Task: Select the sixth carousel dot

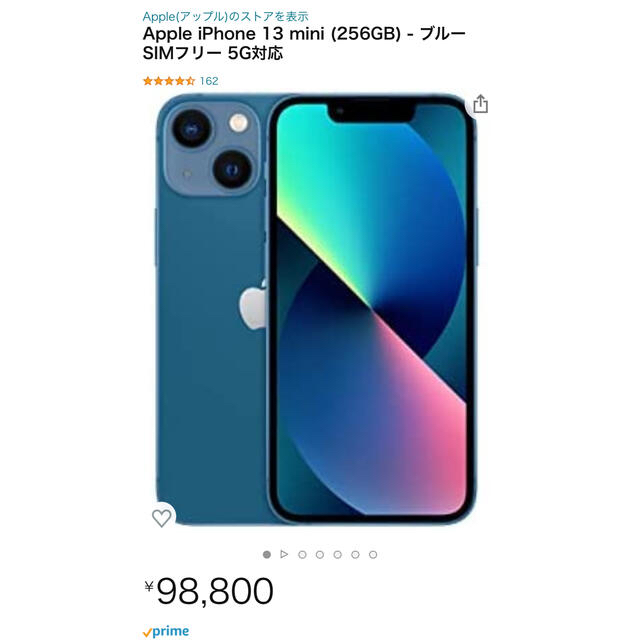Action: coord(356,554)
